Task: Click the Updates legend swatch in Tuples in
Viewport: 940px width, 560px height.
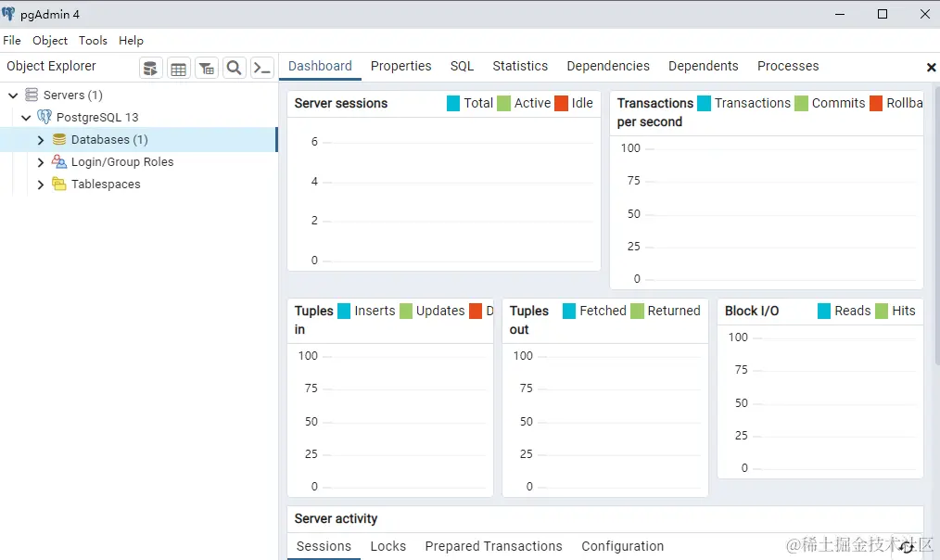Action: tap(406, 311)
